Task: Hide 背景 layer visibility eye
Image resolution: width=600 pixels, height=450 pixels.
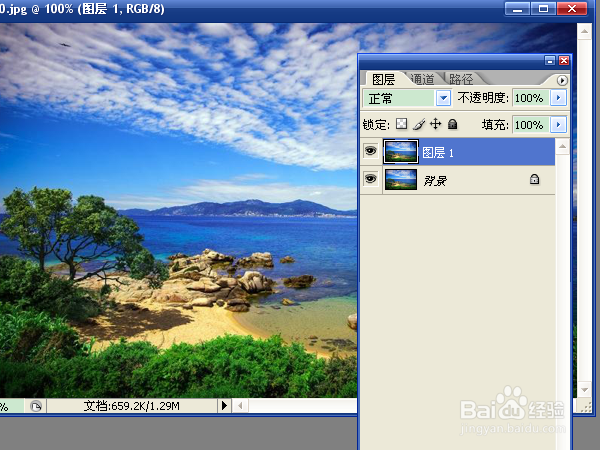Action: point(370,179)
